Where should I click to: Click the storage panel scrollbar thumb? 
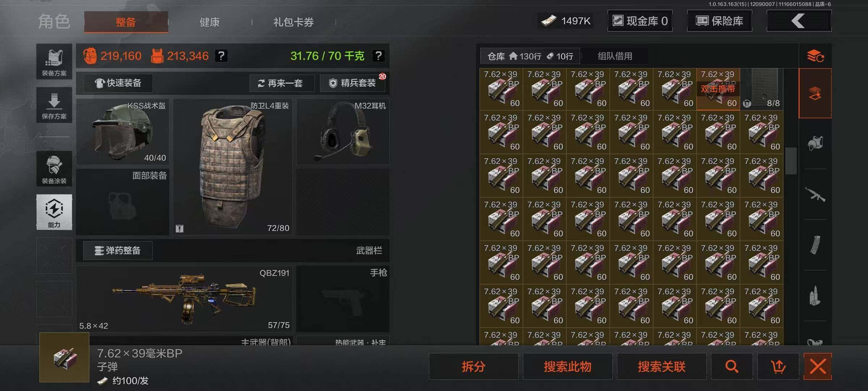pyautogui.click(x=791, y=161)
